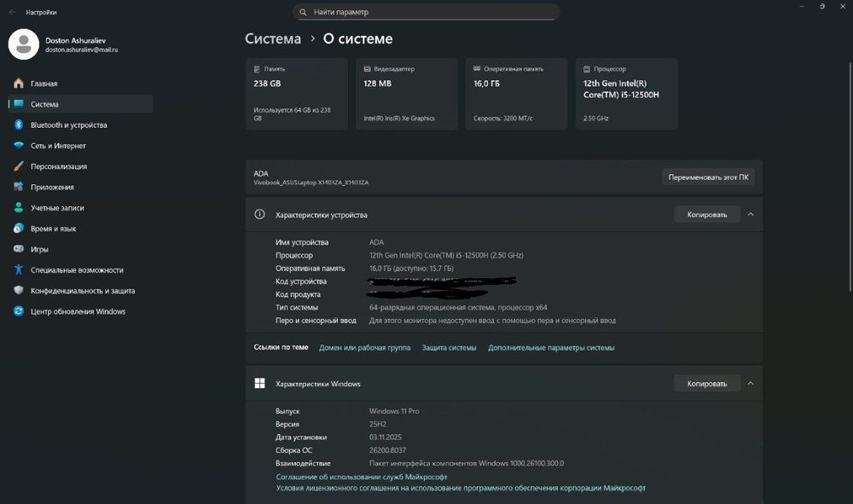853x504 pixels.
Task: Open Условия лицензионного соглашения link
Action: pyautogui.click(x=461, y=488)
